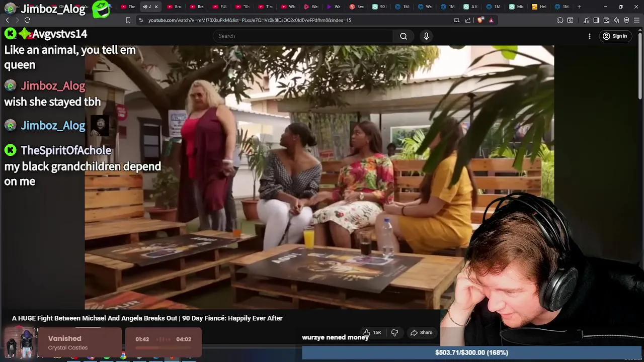Open a new browser tab with plus button
Image resolution: width=644 pixels, height=362 pixels.
tap(579, 7)
